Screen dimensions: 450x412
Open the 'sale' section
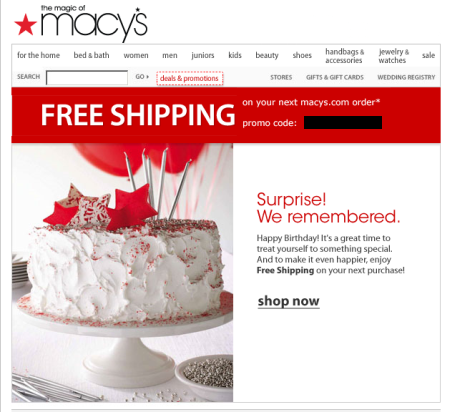click(428, 55)
